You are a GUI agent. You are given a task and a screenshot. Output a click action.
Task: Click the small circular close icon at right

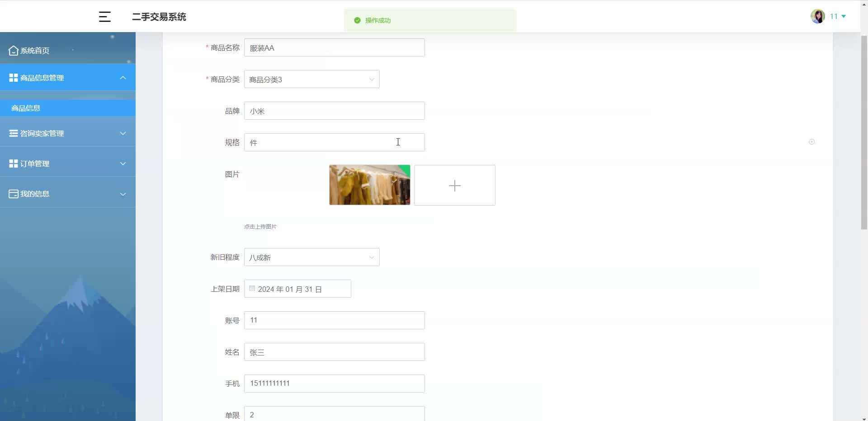click(x=811, y=142)
